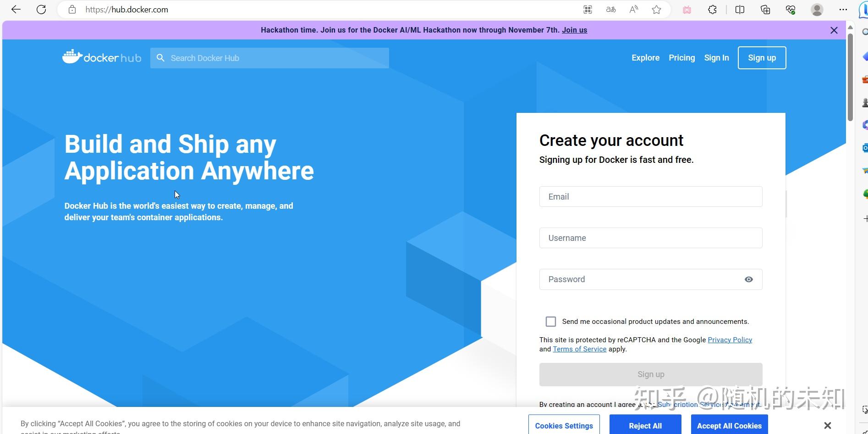The height and width of the screenshot is (434, 868).
Task: Open the Settings and more menu
Action: 843,9
